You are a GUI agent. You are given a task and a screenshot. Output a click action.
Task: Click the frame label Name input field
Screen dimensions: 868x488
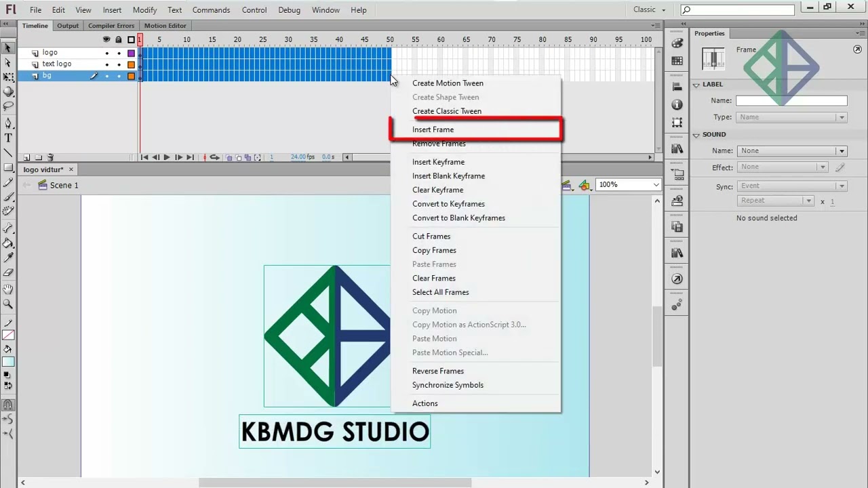tap(791, 100)
